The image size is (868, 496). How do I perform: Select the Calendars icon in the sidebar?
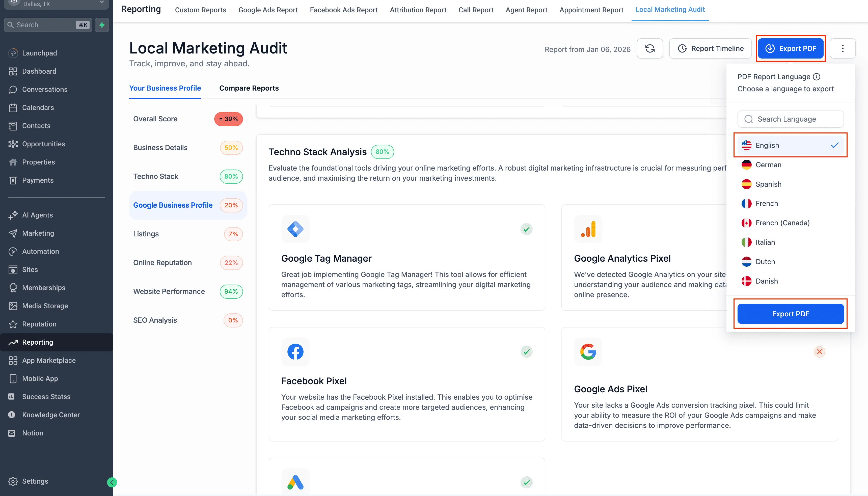(x=13, y=107)
